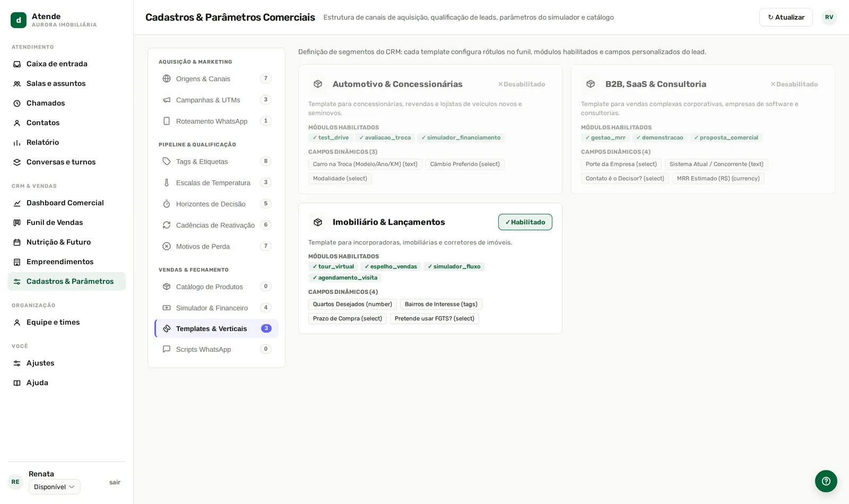This screenshot has width=849, height=504.
Task: Click the Atualizar button
Action: (x=786, y=18)
